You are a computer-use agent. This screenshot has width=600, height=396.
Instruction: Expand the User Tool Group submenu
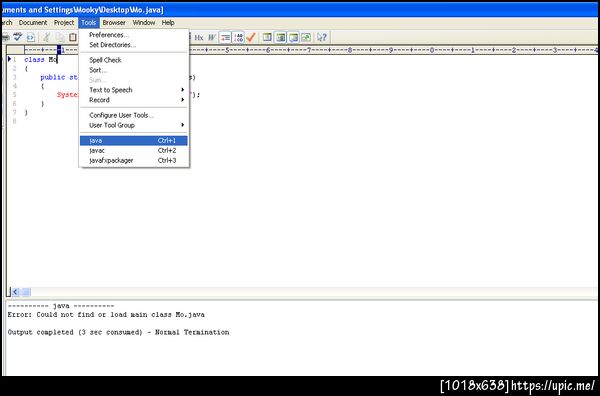click(x=134, y=125)
